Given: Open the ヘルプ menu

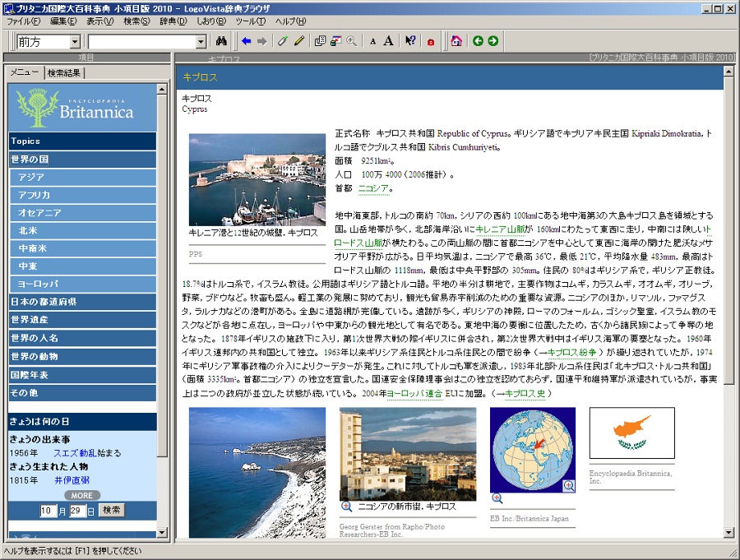Looking at the screenshot, I should coord(291,21).
